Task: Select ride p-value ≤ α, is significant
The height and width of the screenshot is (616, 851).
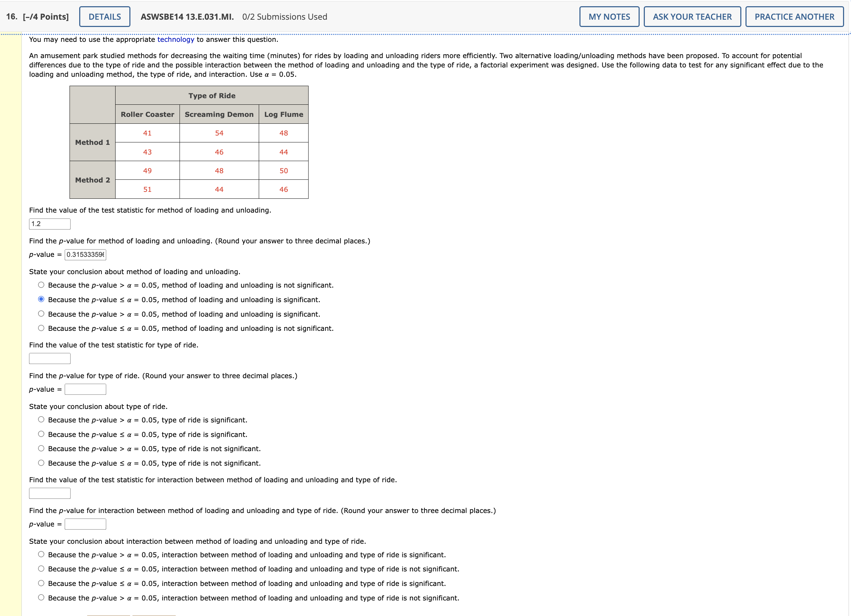Action: pos(41,434)
